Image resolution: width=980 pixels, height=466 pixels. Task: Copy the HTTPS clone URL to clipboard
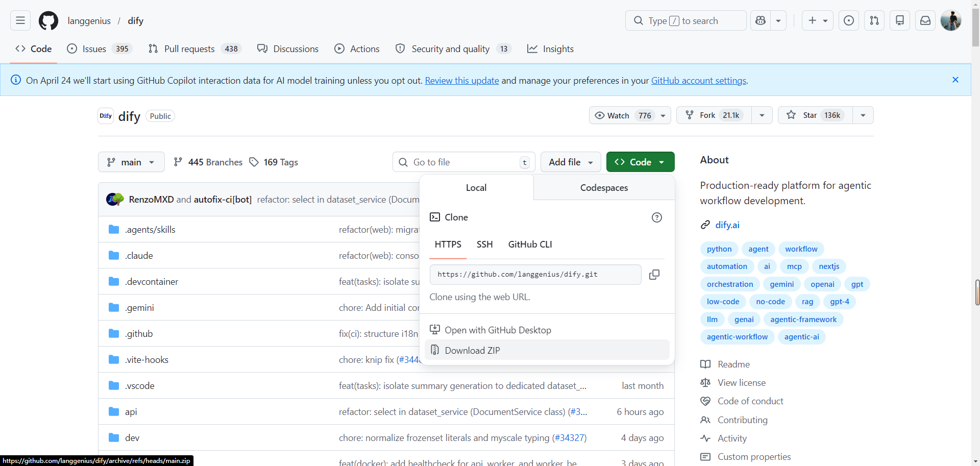(x=654, y=275)
